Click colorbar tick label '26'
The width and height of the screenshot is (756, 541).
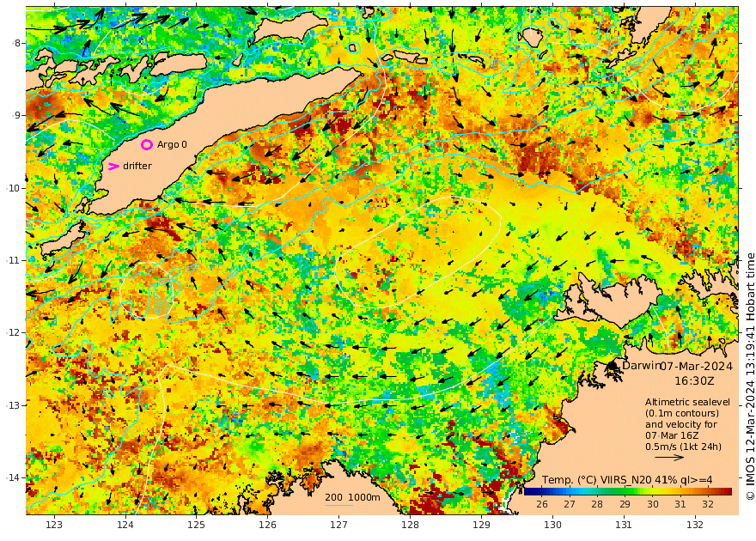[542, 504]
